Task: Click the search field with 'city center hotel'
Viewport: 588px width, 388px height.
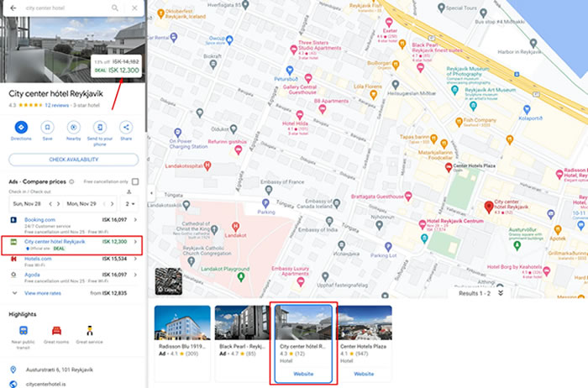Action: point(66,8)
